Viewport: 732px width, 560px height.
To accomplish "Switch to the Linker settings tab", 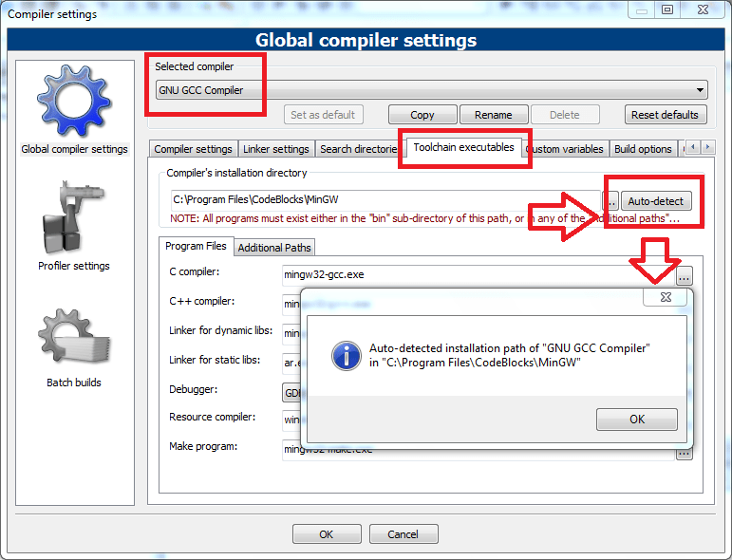I will tap(276, 149).
